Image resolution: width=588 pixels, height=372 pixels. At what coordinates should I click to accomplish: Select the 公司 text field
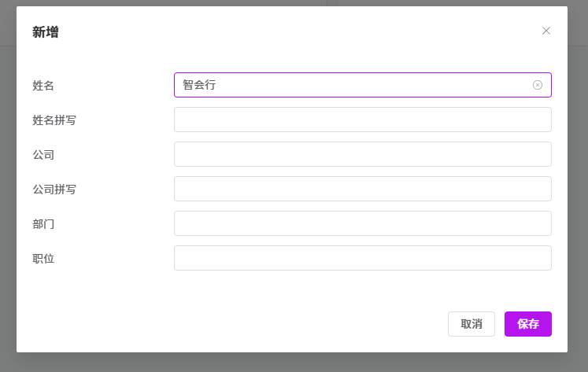[362, 154]
